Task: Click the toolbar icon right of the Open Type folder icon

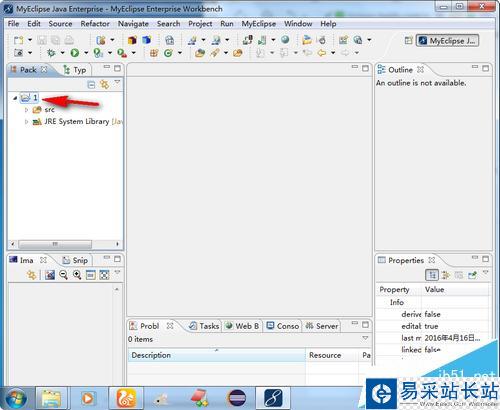Action: [x=215, y=53]
